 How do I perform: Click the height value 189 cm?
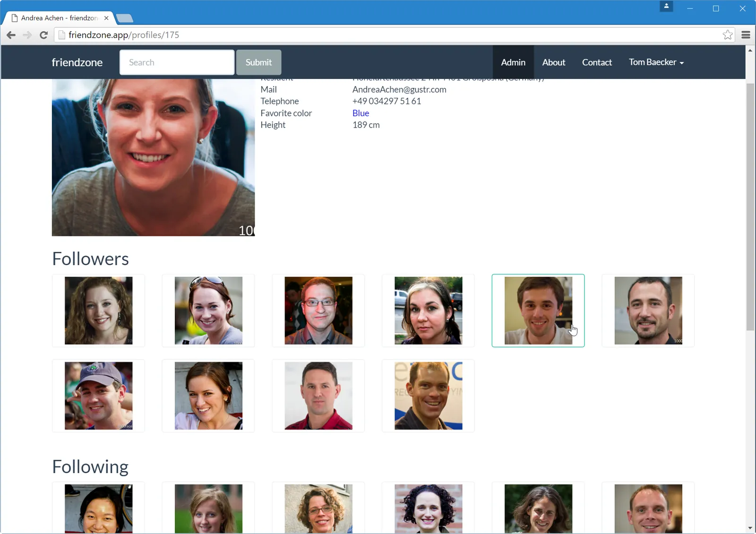click(366, 125)
